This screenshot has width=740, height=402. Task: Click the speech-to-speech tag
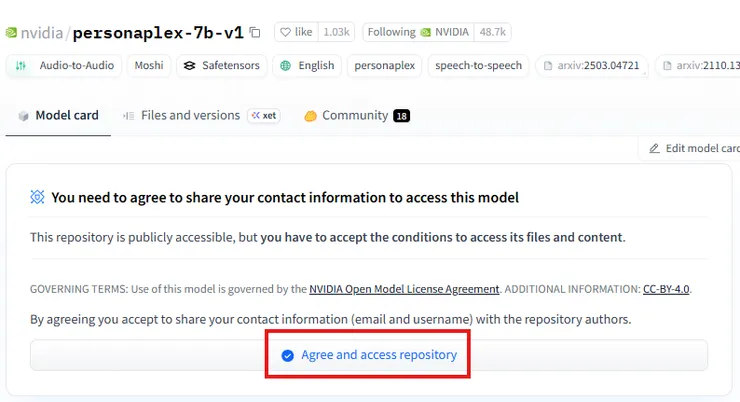pyautogui.click(x=477, y=66)
